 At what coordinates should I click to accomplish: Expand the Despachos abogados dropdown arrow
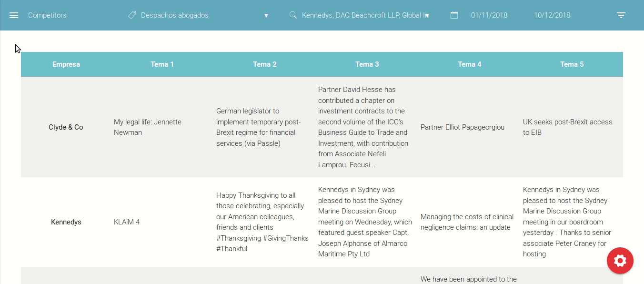coord(266,16)
